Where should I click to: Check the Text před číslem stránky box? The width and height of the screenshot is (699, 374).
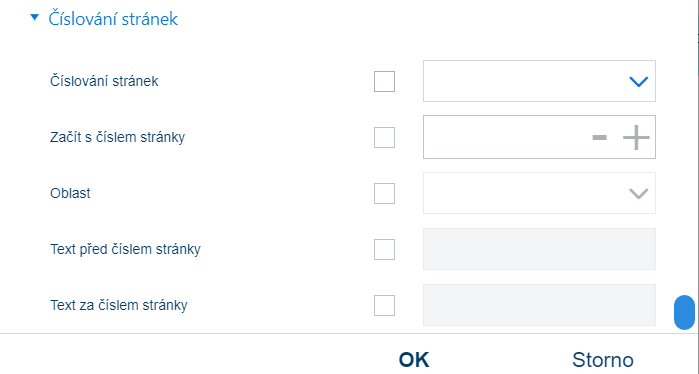tap(384, 249)
